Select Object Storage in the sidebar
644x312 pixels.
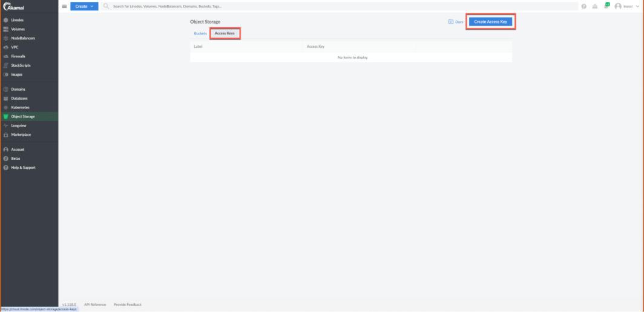[x=22, y=116]
